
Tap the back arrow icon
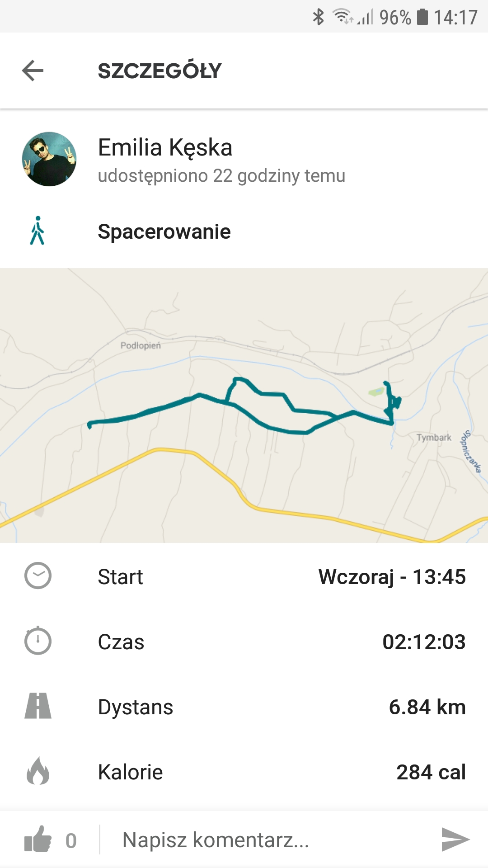[x=33, y=71]
